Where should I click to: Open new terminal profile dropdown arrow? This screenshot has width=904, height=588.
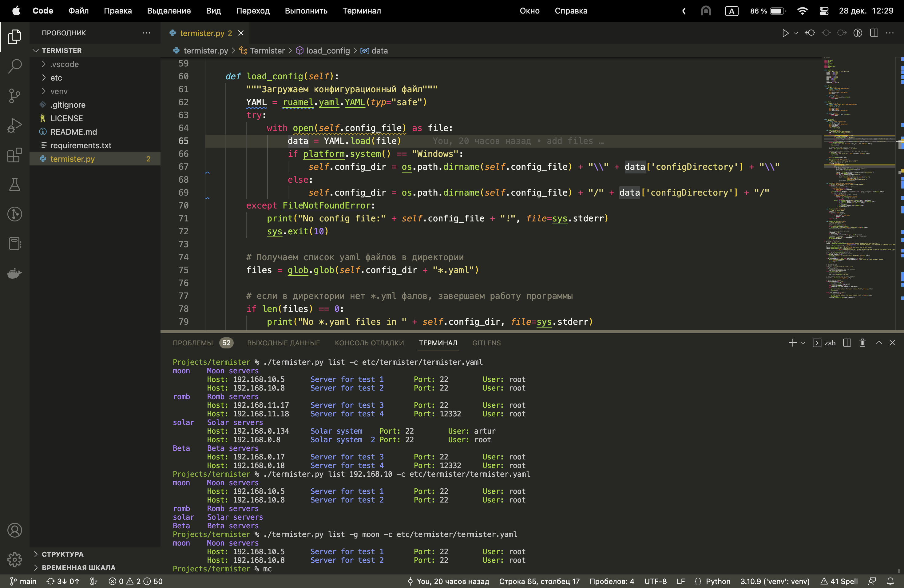[803, 343]
